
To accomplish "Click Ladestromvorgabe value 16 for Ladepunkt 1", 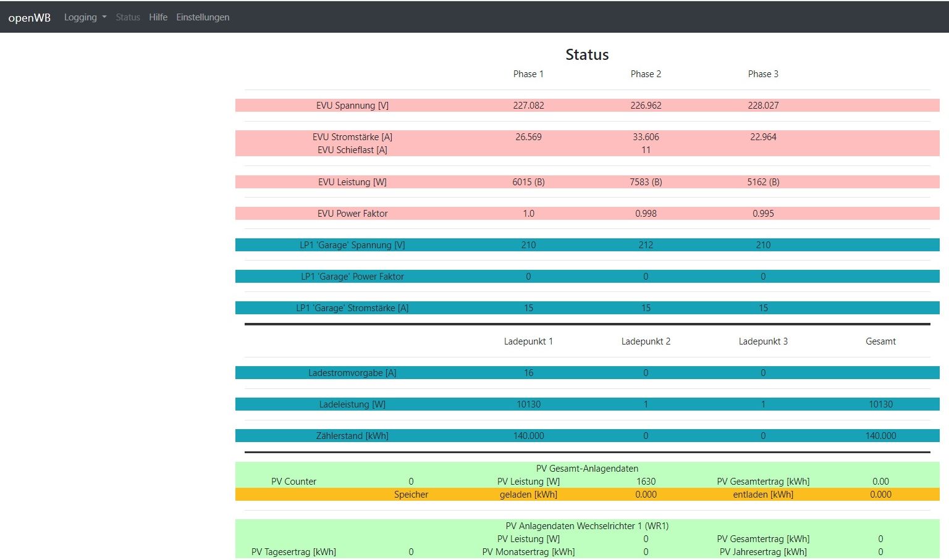I will [528, 373].
